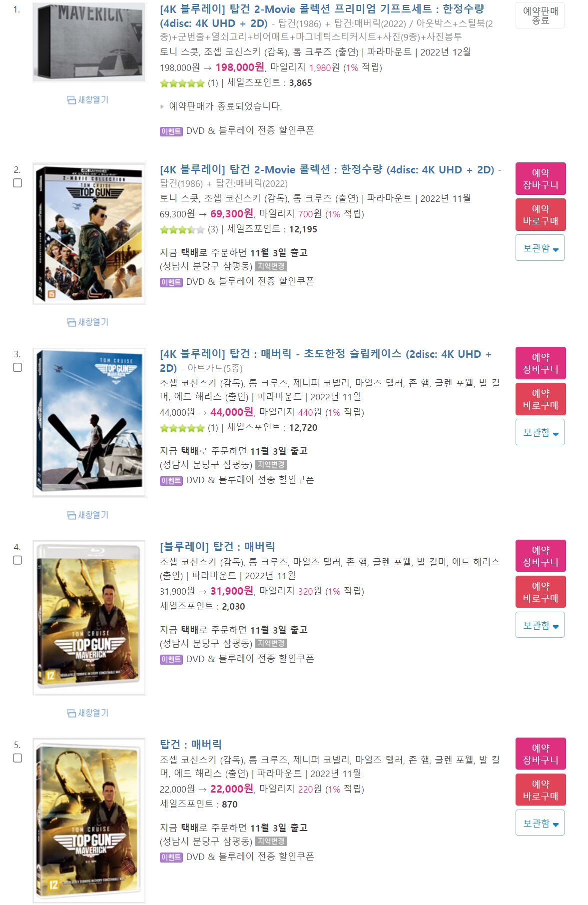Click star rating of slipcase item 3
Image resolution: width=588 pixels, height=905 pixels.
182,428
